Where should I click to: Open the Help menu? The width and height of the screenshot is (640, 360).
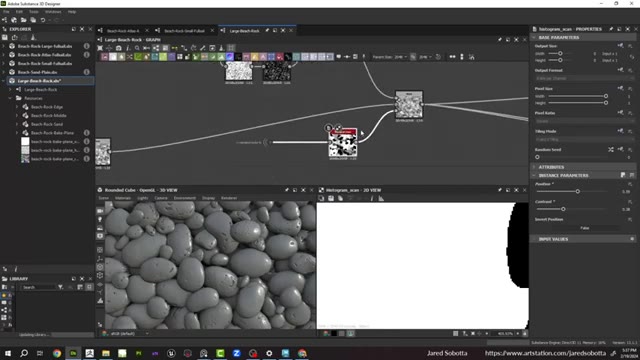pos(72,12)
